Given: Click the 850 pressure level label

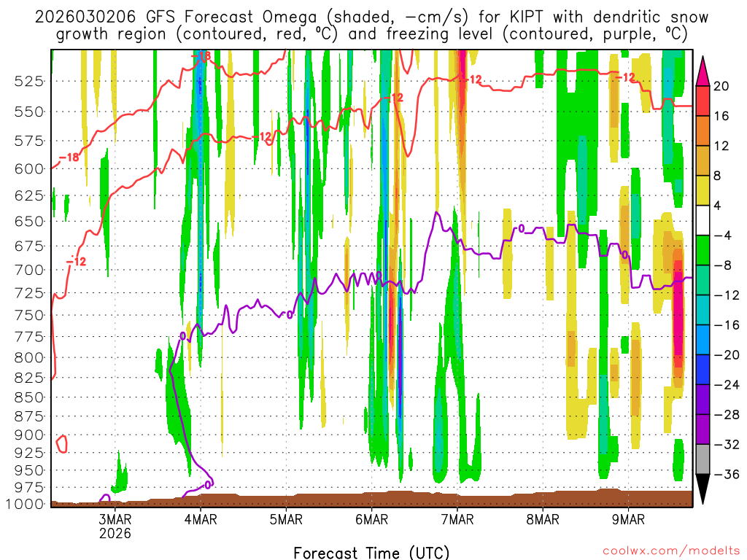Looking at the screenshot, I should 29,397.
